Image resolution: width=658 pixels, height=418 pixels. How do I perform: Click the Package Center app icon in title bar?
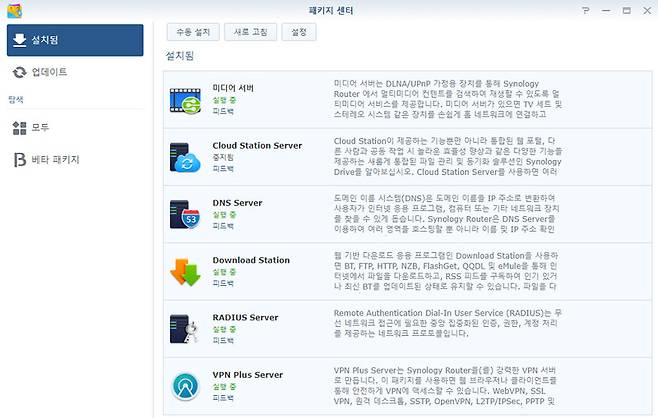pos(15,10)
